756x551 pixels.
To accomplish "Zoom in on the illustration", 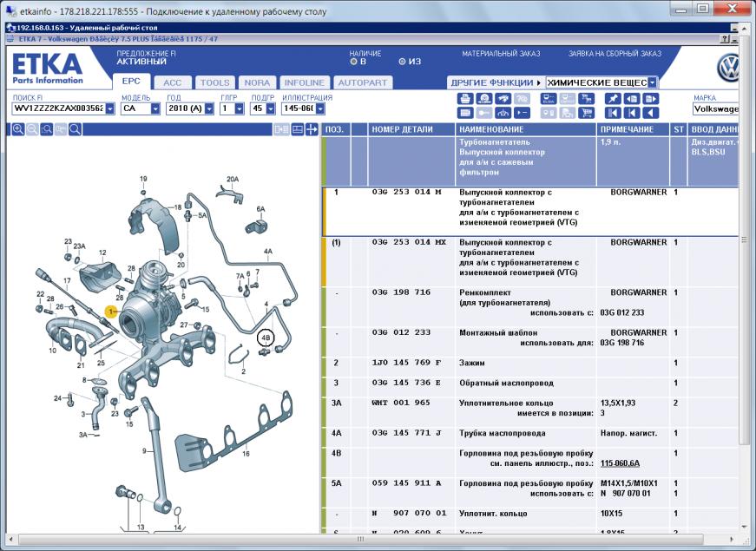I will 18,129.
